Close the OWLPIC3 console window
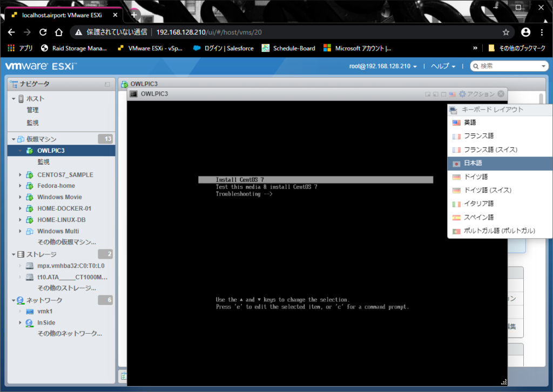The width and height of the screenshot is (553, 392). click(x=501, y=94)
